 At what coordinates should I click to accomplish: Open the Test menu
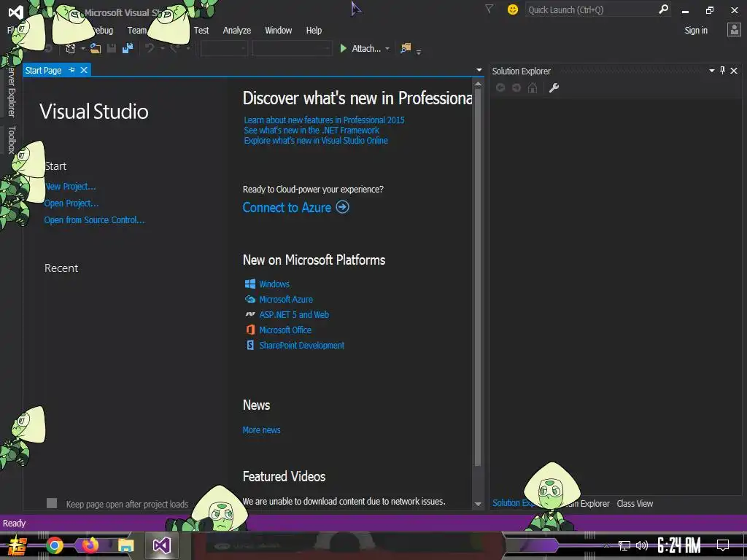201,30
